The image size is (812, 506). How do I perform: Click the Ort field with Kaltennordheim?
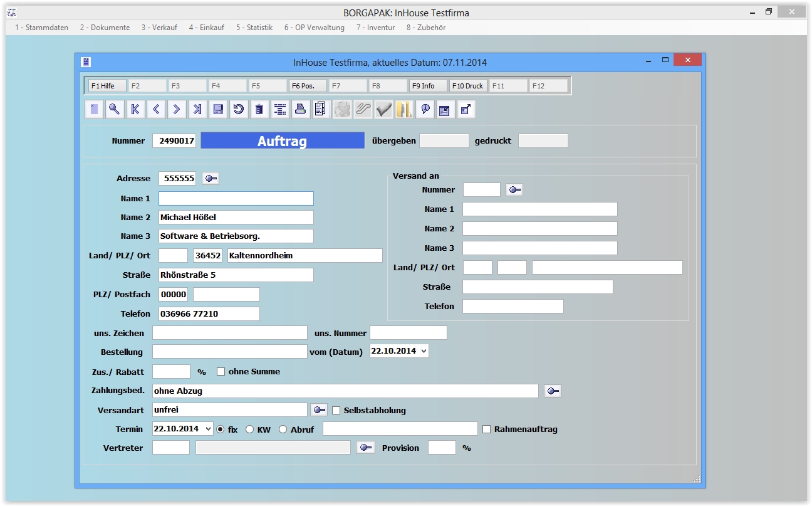(x=305, y=255)
